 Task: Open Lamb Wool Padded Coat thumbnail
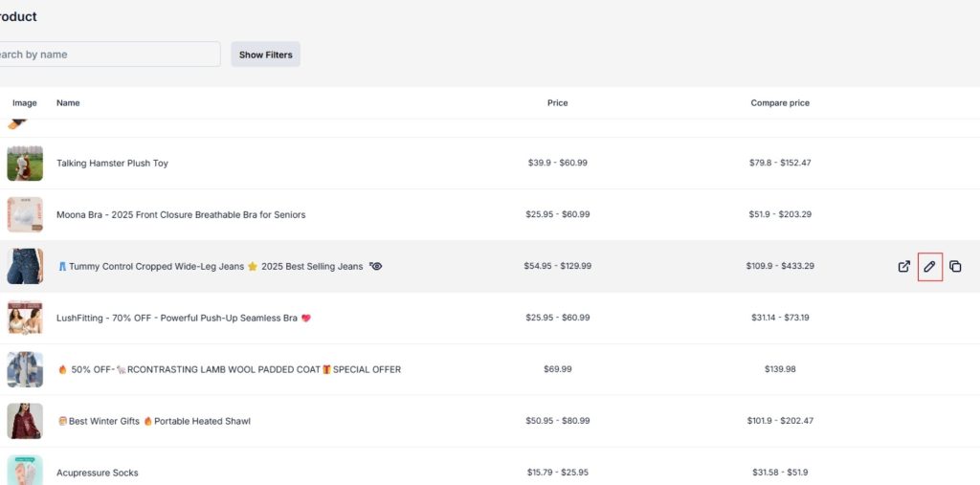[x=25, y=369]
